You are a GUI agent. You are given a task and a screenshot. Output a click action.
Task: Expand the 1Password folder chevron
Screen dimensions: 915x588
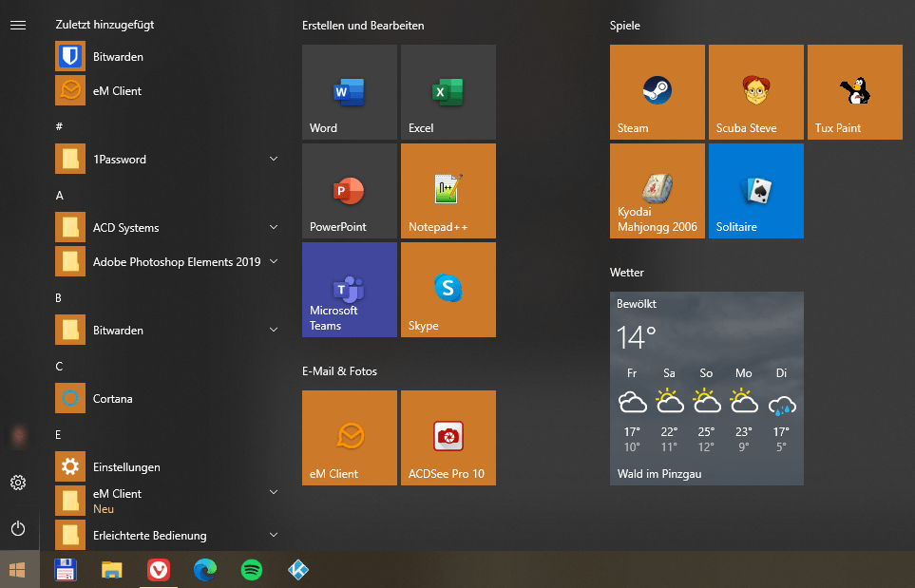[274, 159]
